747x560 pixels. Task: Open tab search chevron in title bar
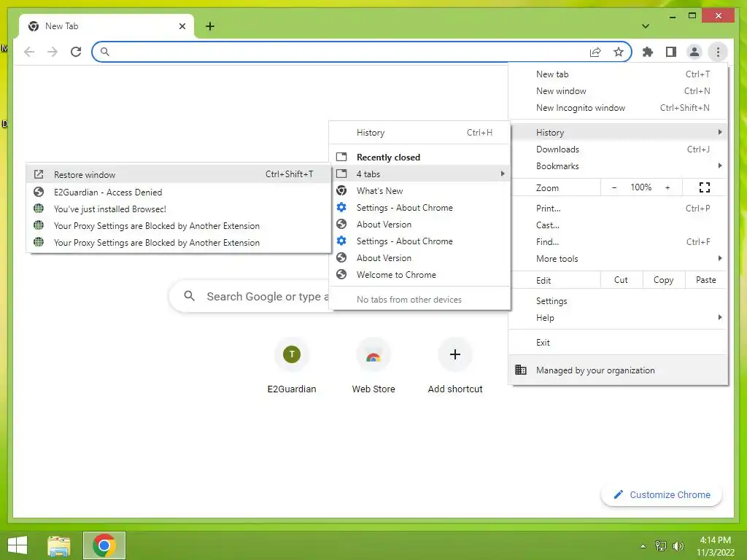pyautogui.click(x=645, y=26)
